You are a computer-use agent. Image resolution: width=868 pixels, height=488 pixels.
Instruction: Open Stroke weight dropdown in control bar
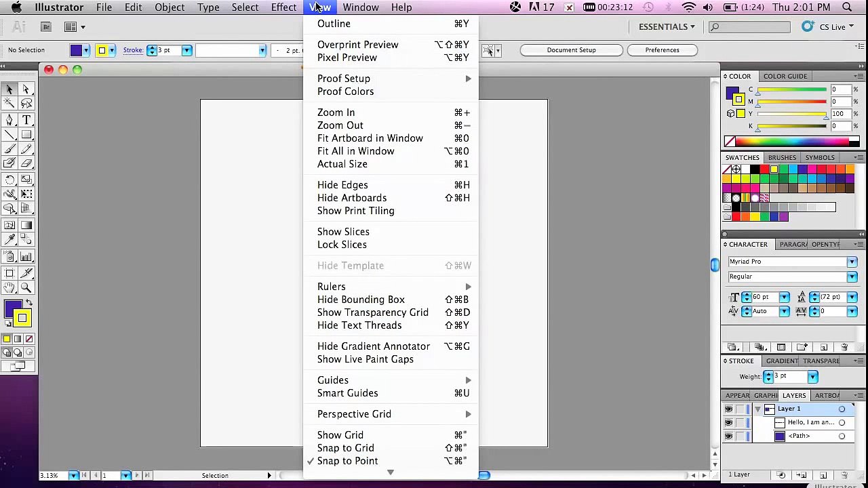[186, 50]
